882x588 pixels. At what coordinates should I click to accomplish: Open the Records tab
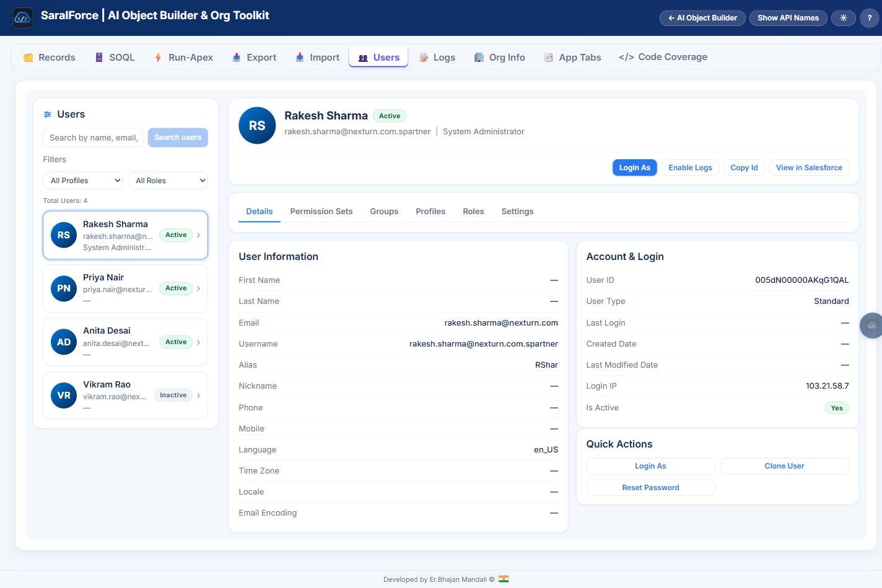point(50,58)
